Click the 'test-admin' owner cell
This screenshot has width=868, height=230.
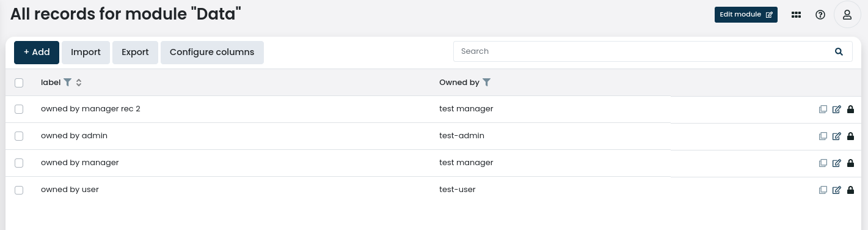coord(462,136)
